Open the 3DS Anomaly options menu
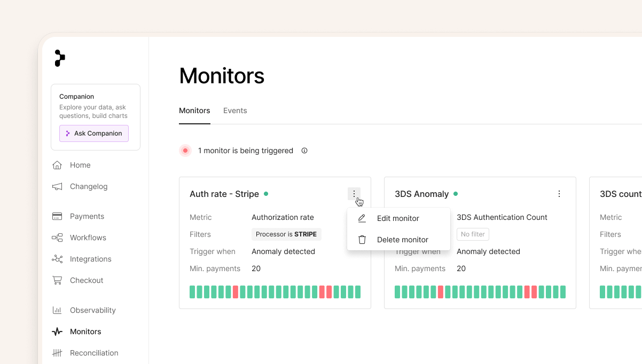This screenshot has width=642, height=364. tap(559, 194)
